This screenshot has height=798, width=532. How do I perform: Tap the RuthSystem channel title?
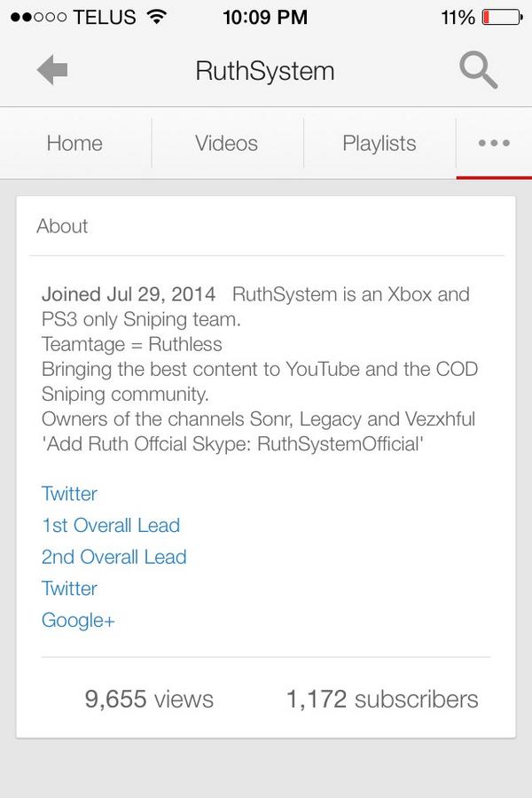(265, 71)
